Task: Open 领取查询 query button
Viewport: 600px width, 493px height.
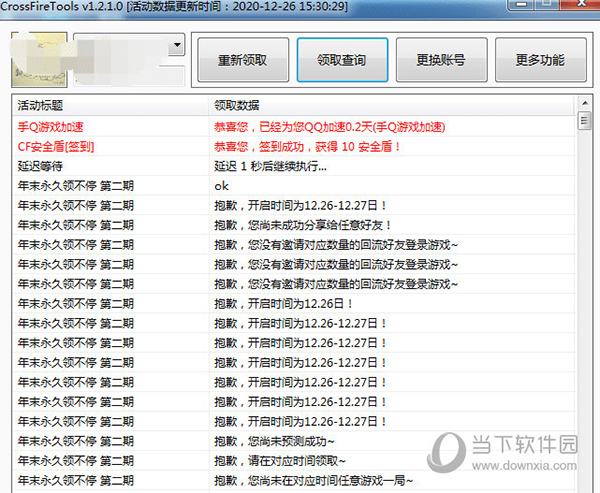Action: click(x=342, y=60)
